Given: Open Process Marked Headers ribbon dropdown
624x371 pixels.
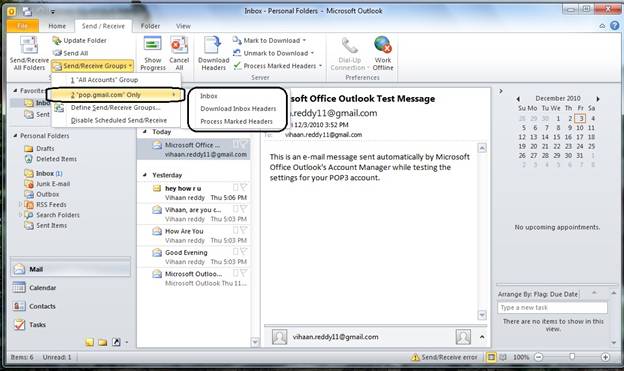Looking at the screenshot, I should coord(278,66).
